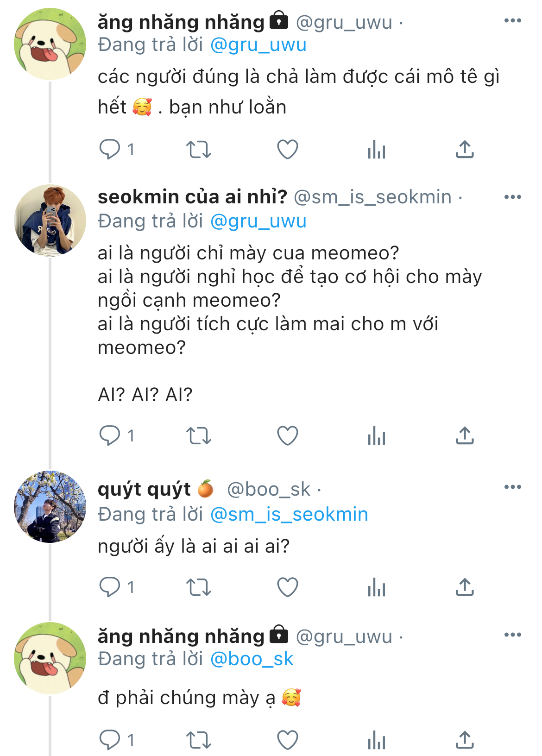Viewport: 542px width, 756px height.
Task: Open quýt quýt's profile avatar
Action: pyautogui.click(x=50, y=507)
